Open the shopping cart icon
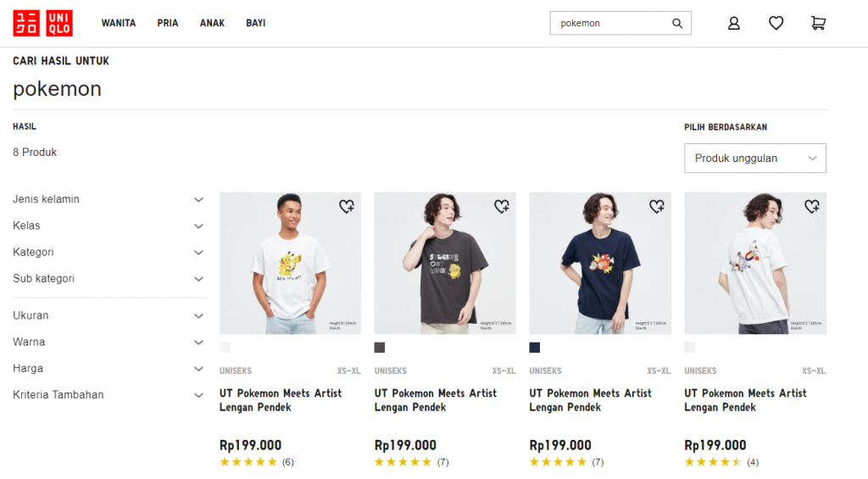 (x=818, y=24)
